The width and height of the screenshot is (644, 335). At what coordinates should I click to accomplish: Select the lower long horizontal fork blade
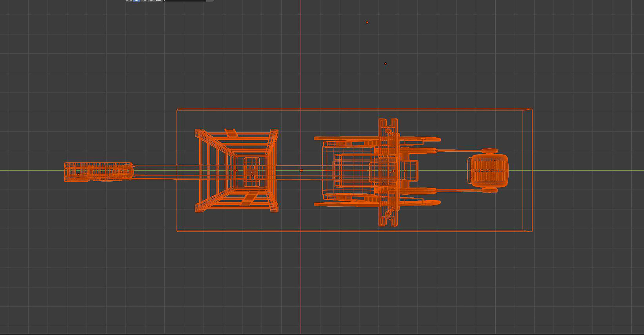click(350, 204)
